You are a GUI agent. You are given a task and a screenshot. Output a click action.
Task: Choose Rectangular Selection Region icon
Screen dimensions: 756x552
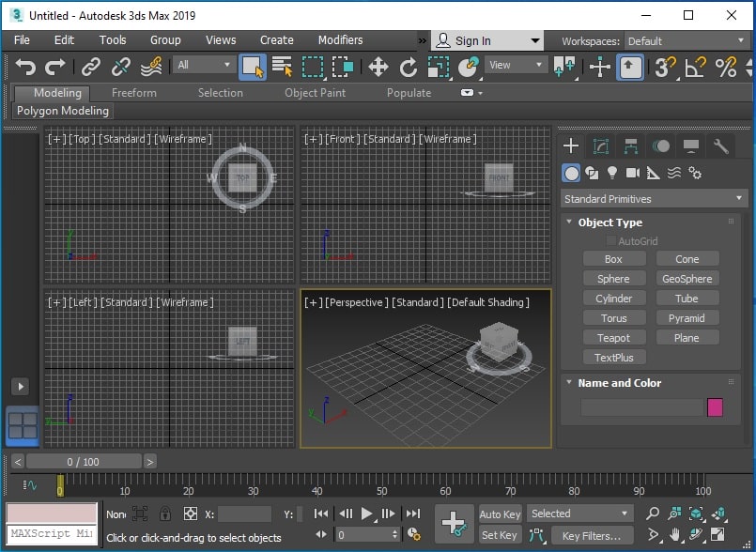313,67
